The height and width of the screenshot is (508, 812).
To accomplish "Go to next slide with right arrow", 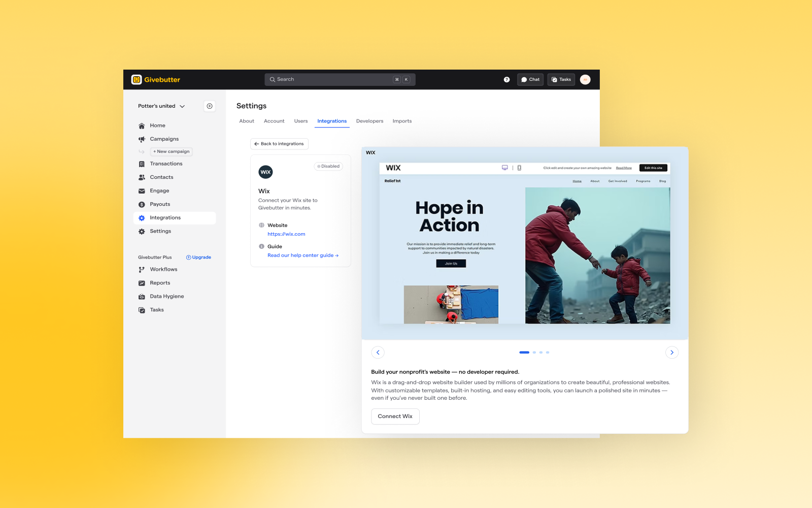I will point(672,353).
